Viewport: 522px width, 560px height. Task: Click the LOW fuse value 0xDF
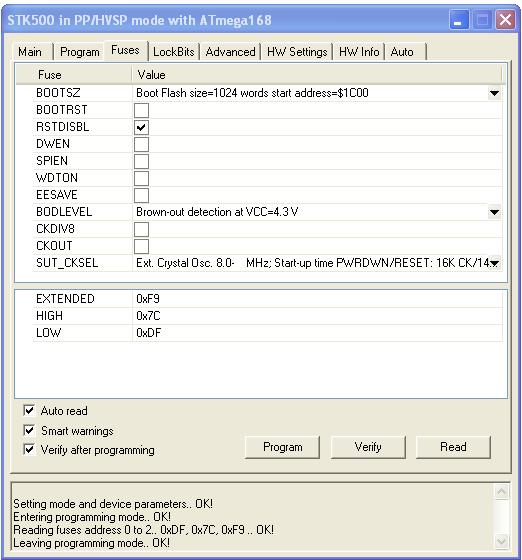pyautogui.click(x=149, y=333)
